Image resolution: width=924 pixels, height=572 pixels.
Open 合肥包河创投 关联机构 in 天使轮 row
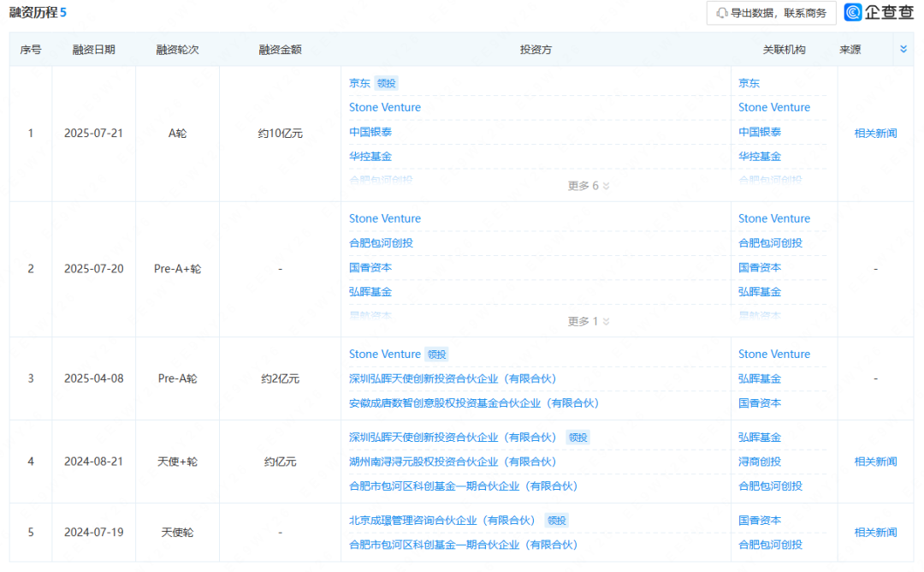770,545
